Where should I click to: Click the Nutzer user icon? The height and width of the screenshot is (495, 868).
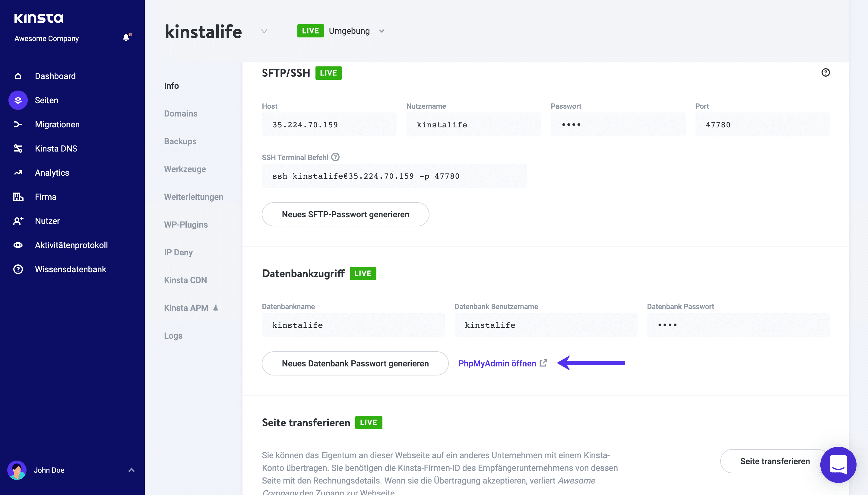(18, 221)
